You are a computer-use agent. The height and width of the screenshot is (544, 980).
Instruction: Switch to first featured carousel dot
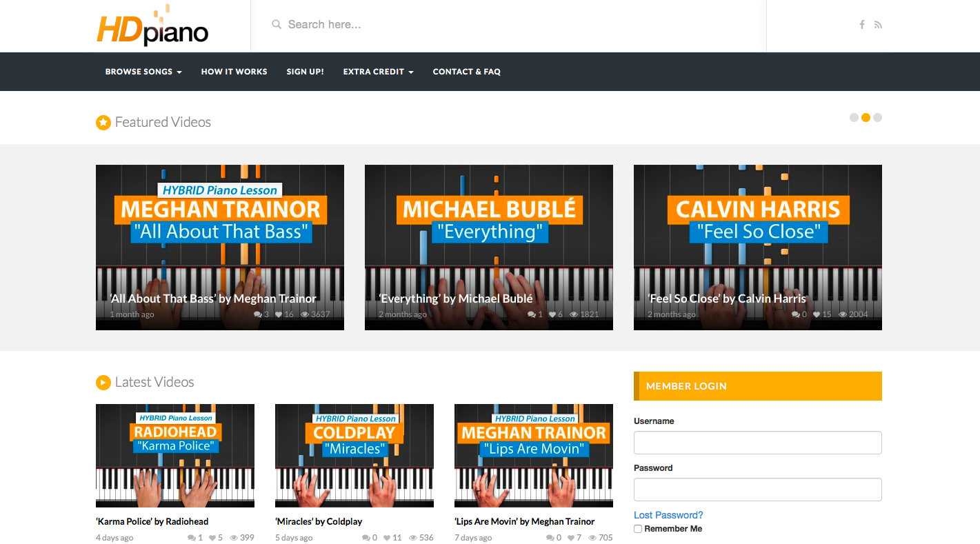tap(854, 118)
